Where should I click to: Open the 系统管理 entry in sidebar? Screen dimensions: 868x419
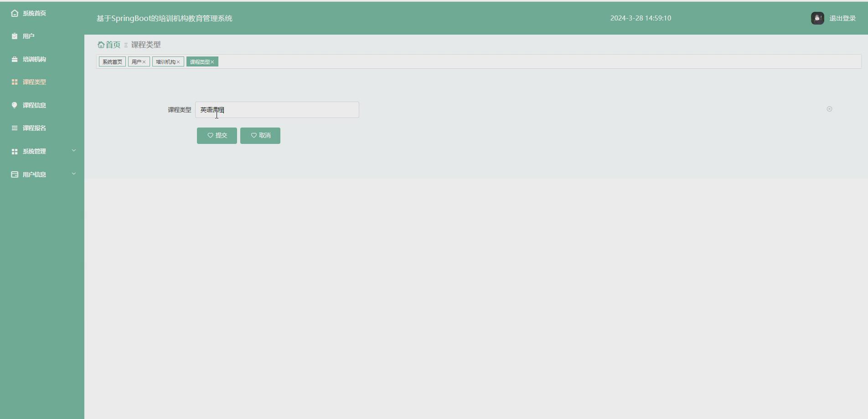34,151
